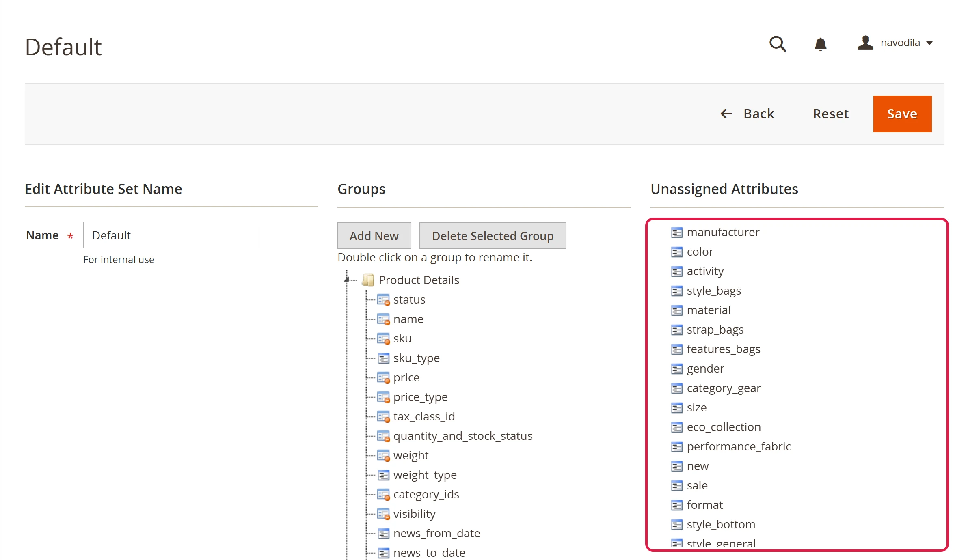
Task: Click the tax_class_id attribute icon
Action: click(x=383, y=417)
